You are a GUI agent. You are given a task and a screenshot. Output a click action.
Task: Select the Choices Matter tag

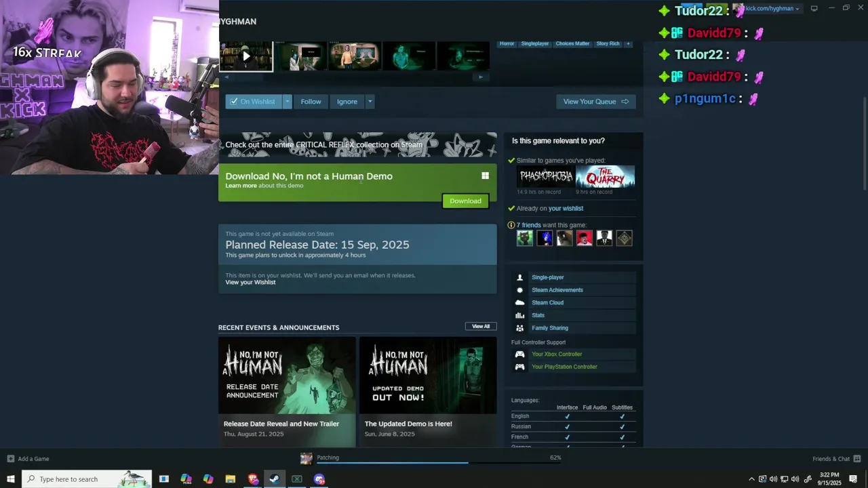[572, 43]
